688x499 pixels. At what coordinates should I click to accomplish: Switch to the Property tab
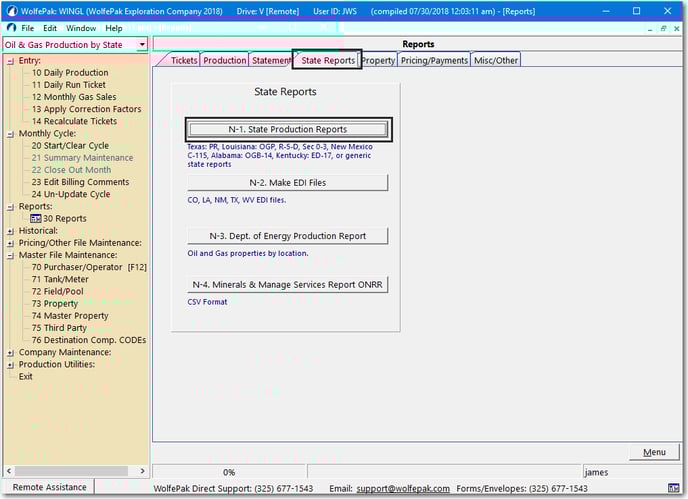(379, 60)
